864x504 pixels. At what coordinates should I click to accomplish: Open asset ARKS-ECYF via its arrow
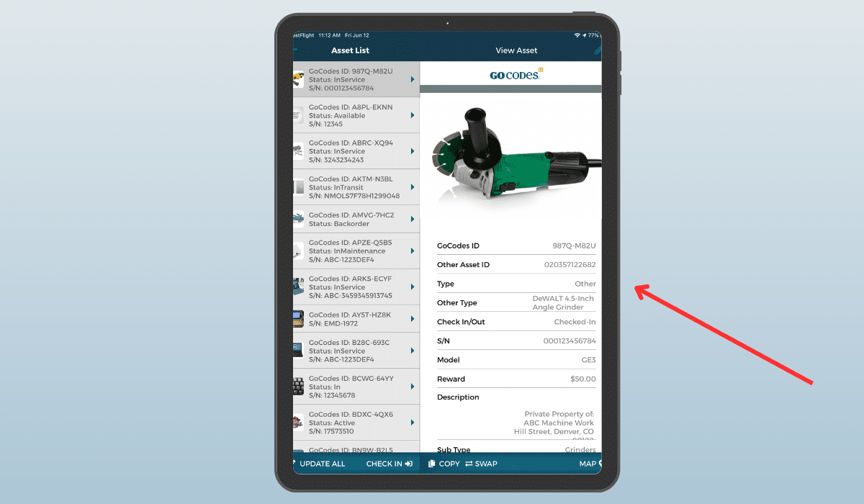413,287
